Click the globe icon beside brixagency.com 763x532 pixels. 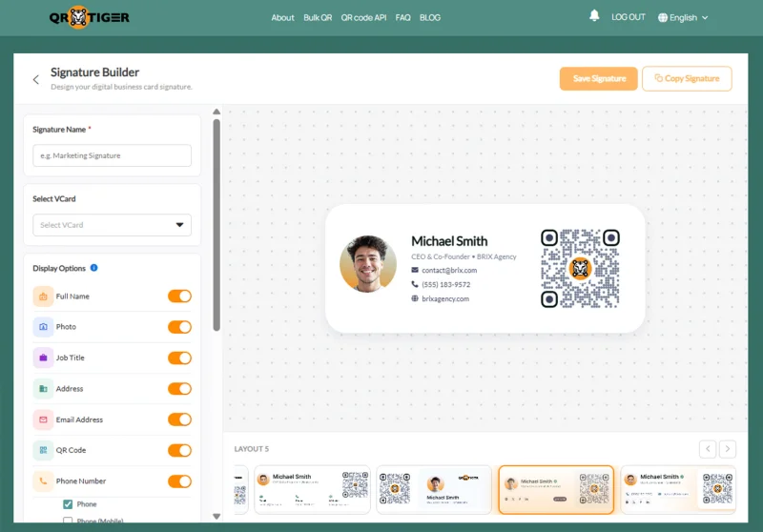[x=415, y=298]
